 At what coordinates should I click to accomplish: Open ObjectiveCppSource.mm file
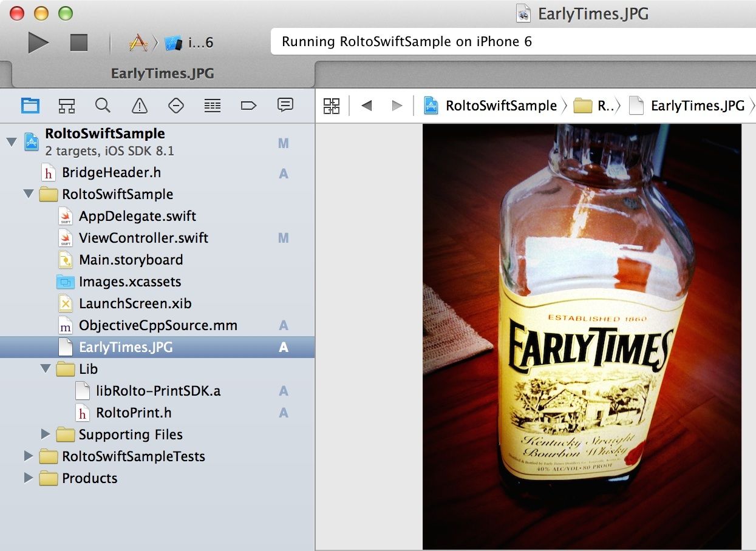tap(157, 325)
